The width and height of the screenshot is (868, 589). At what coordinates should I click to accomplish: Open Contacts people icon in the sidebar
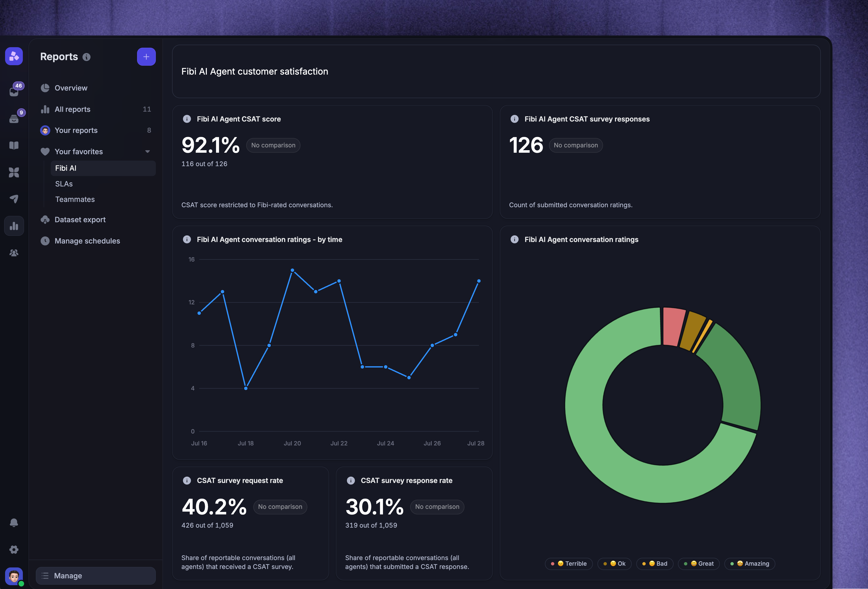click(x=14, y=253)
